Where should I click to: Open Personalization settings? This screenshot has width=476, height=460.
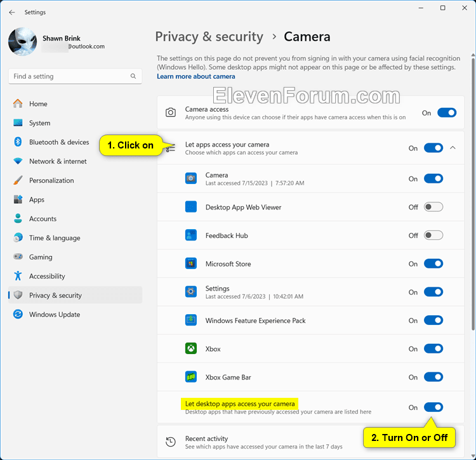click(x=75, y=180)
